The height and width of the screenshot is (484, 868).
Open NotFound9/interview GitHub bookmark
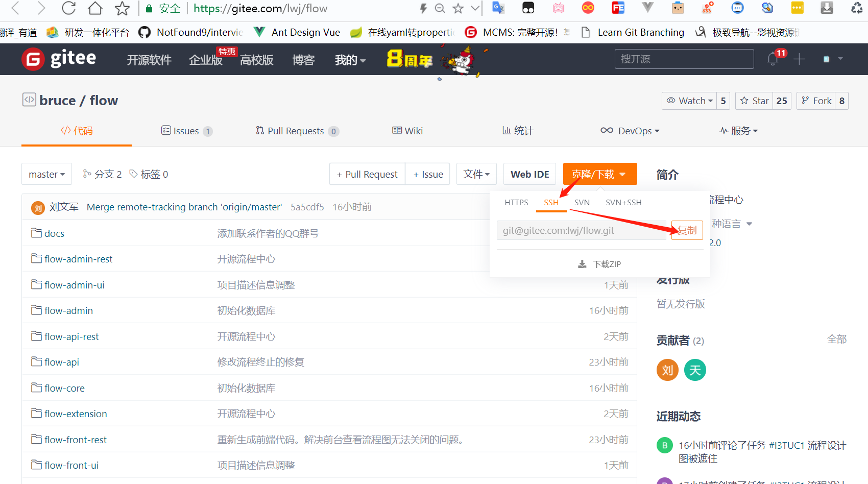tap(191, 32)
